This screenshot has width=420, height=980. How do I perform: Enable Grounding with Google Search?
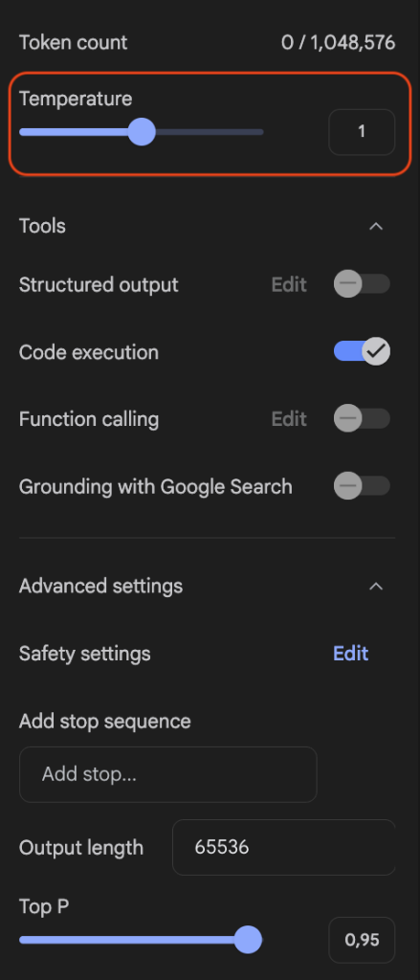362,485
